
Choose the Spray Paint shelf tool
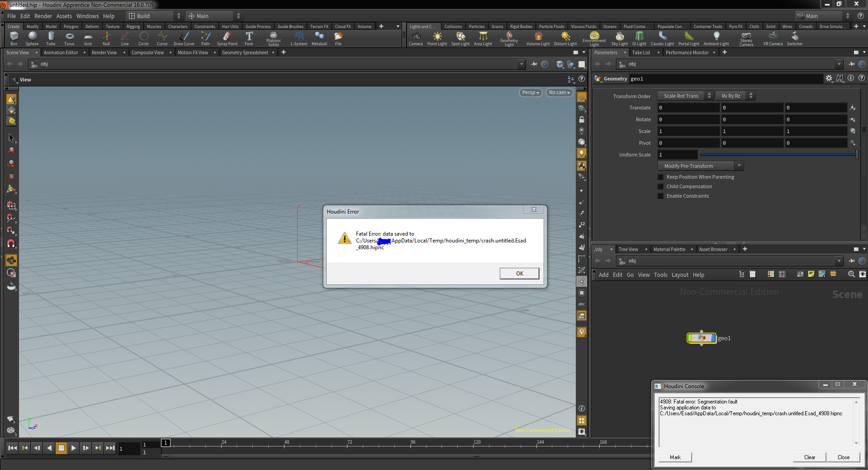(x=227, y=38)
